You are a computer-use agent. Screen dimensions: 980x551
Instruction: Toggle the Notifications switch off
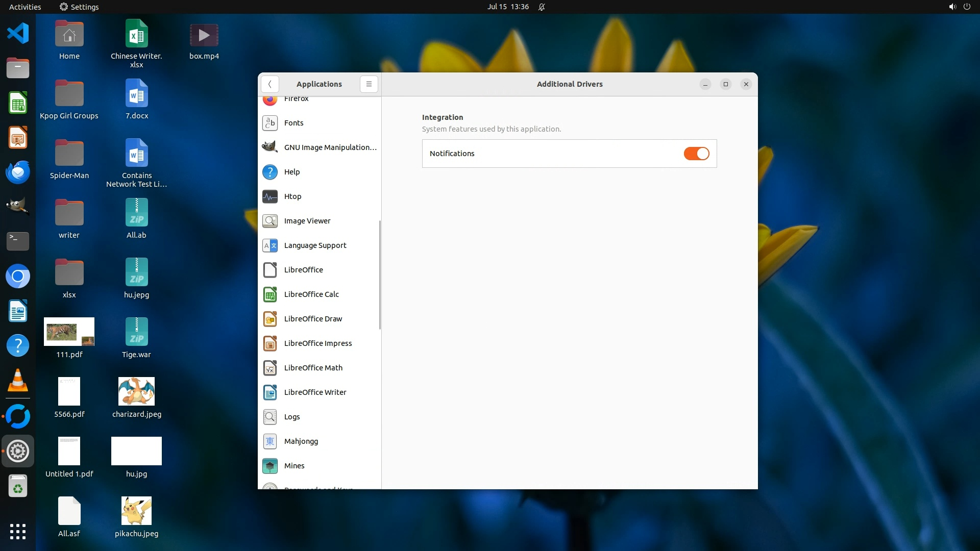[x=696, y=154]
